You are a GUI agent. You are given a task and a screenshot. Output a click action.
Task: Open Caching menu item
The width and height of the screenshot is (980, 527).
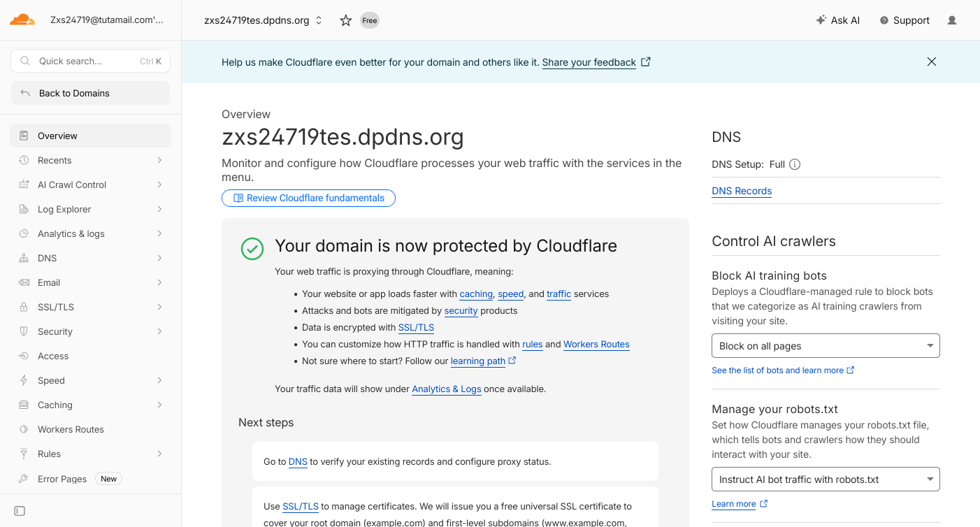(90, 405)
